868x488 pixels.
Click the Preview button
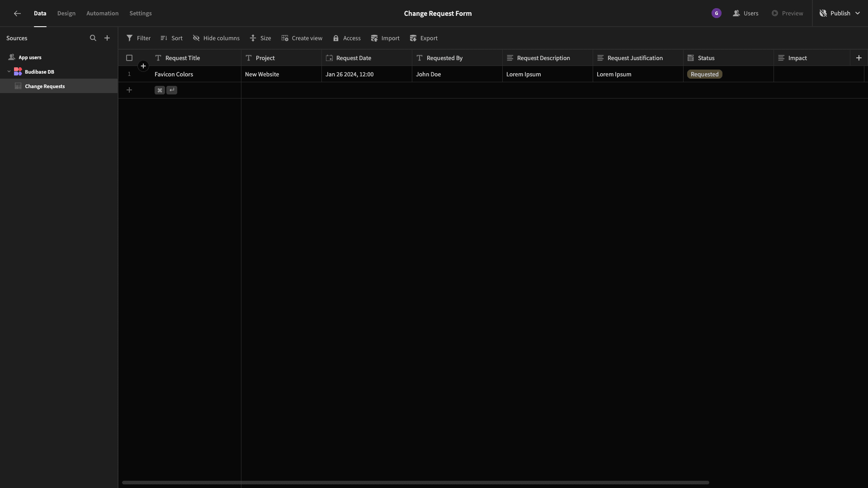coord(787,14)
